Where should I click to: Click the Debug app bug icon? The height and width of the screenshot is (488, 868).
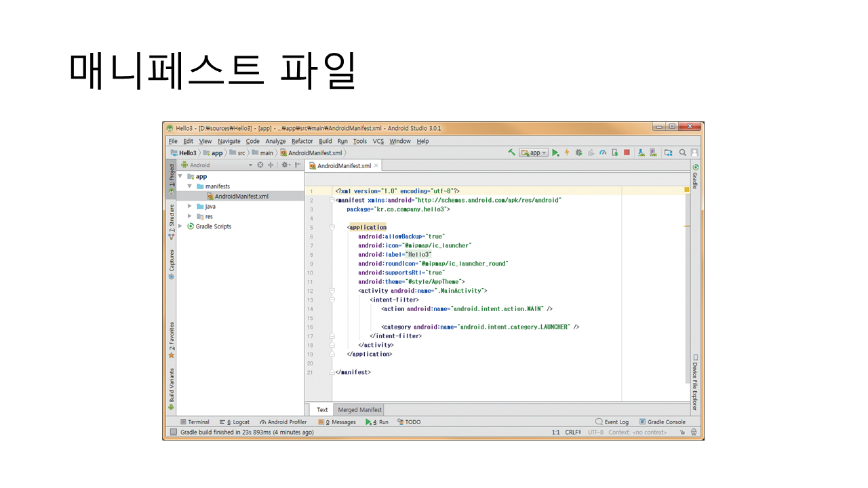pyautogui.click(x=578, y=153)
